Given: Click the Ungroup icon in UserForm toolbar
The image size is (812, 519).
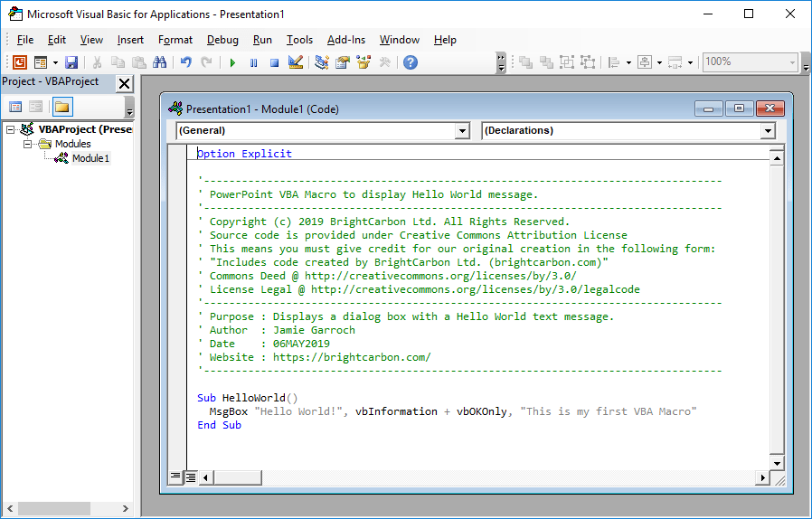Looking at the screenshot, I should pos(588,62).
